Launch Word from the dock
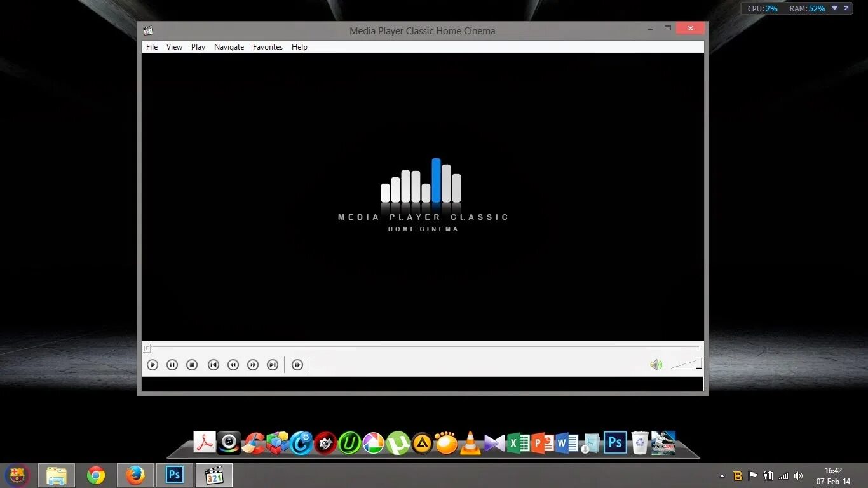The image size is (868, 488). (x=567, y=443)
